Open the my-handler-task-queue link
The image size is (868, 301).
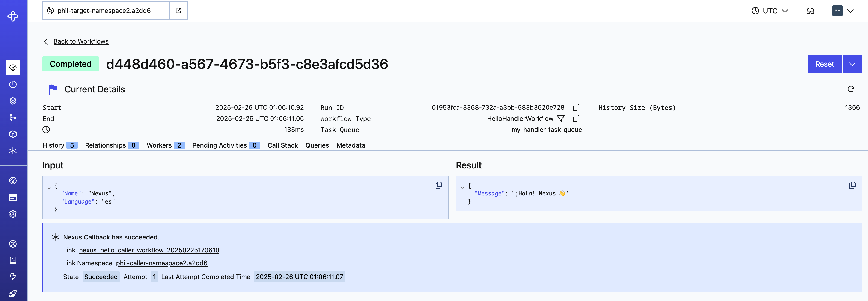click(546, 130)
